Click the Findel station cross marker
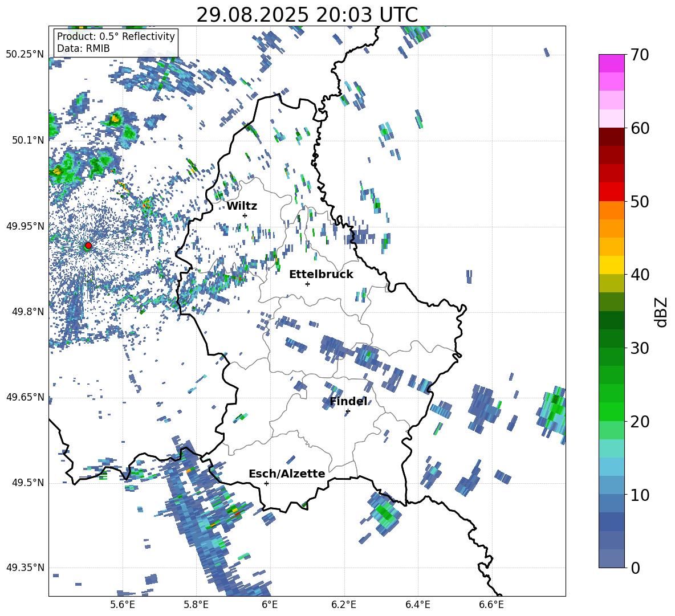Viewport: 675px width, 616px height. 348,411
